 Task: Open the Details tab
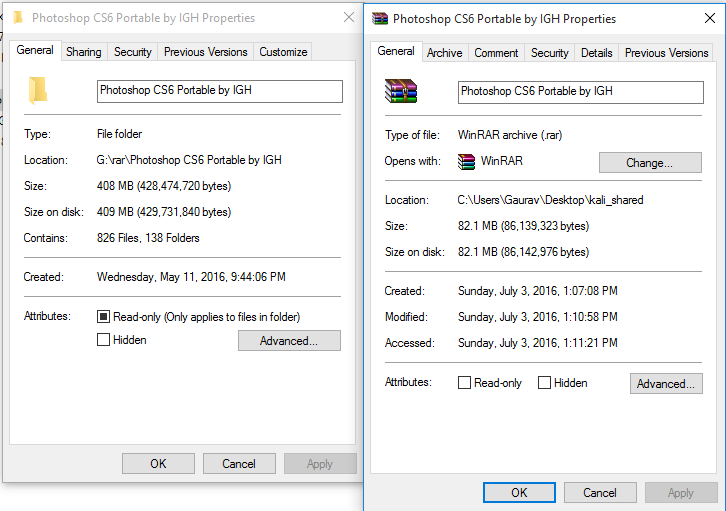click(x=596, y=53)
